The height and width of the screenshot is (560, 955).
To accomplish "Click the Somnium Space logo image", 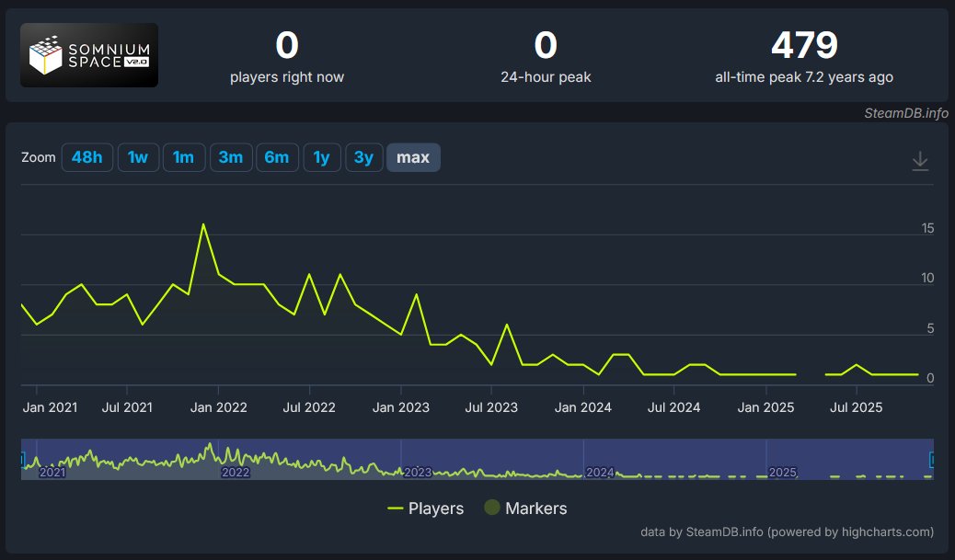I will coord(89,55).
